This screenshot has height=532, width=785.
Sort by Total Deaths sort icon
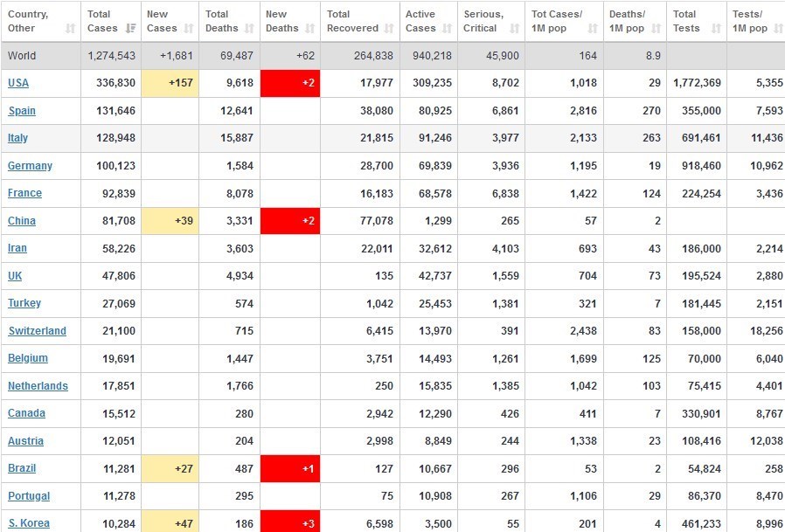point(249,29)
